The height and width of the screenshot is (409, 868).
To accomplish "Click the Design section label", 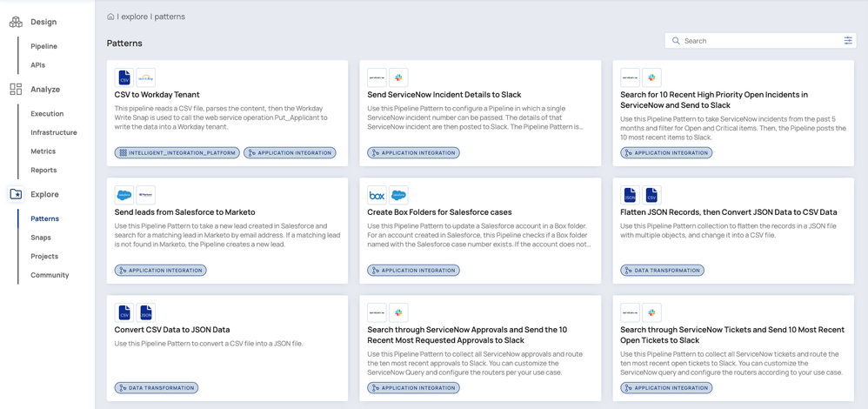I will [x=43, y=22].
